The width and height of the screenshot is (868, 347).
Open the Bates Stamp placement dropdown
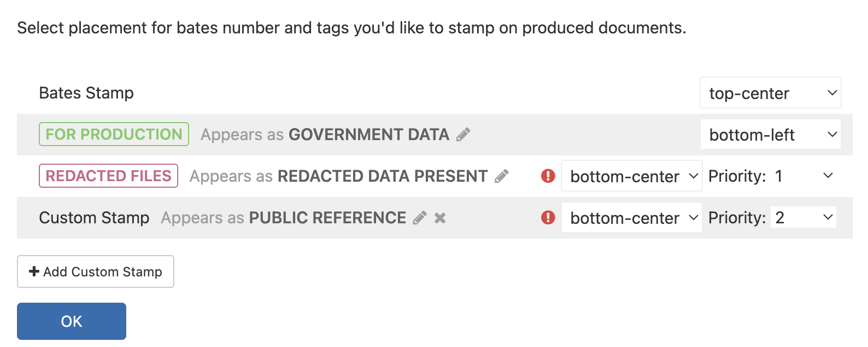(770, 92)
